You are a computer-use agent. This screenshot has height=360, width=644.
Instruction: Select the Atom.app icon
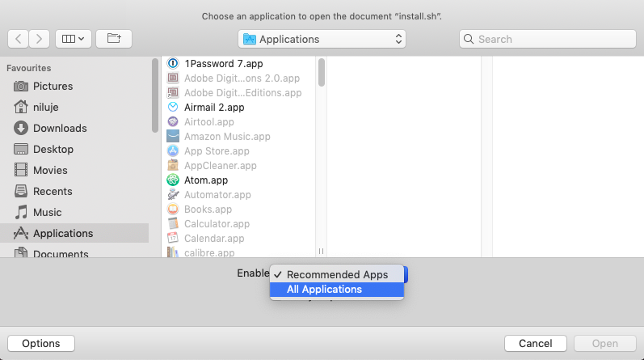click(173, 180)
